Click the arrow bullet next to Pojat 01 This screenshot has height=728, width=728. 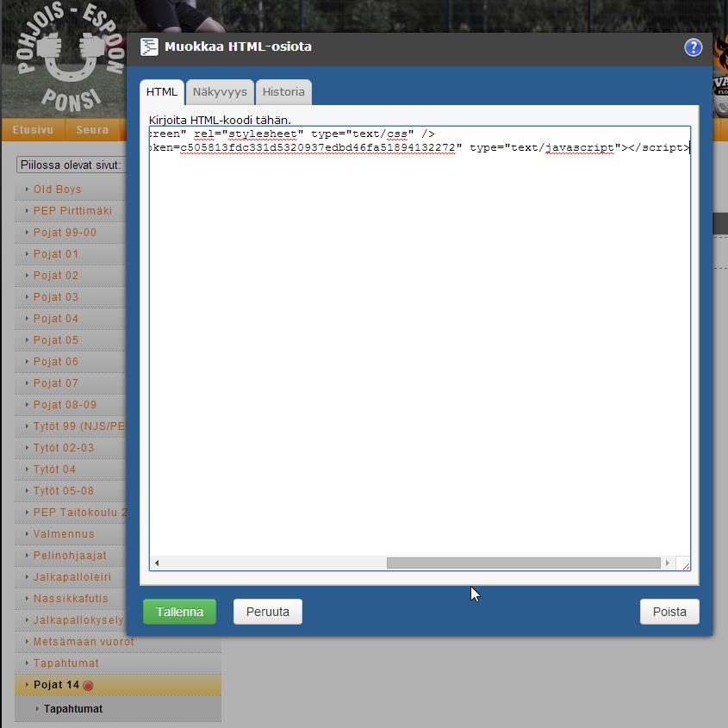pos(27,254)
